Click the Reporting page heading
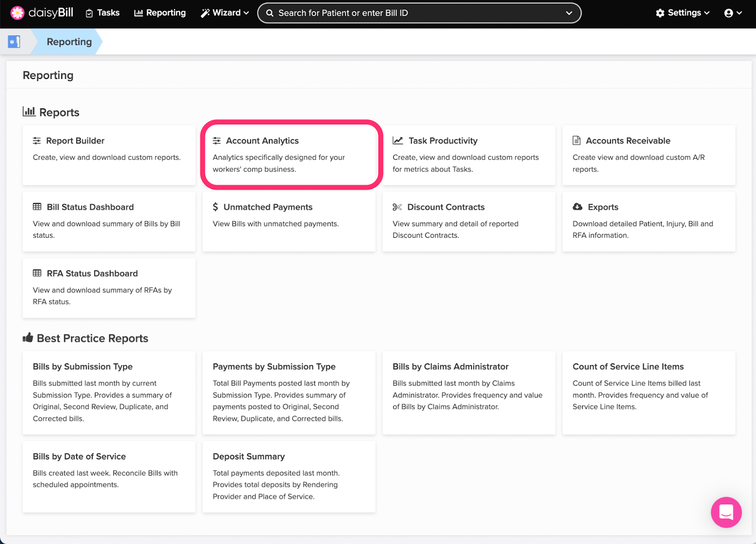Viewport: 756px width, 544px height. point(48,76)
